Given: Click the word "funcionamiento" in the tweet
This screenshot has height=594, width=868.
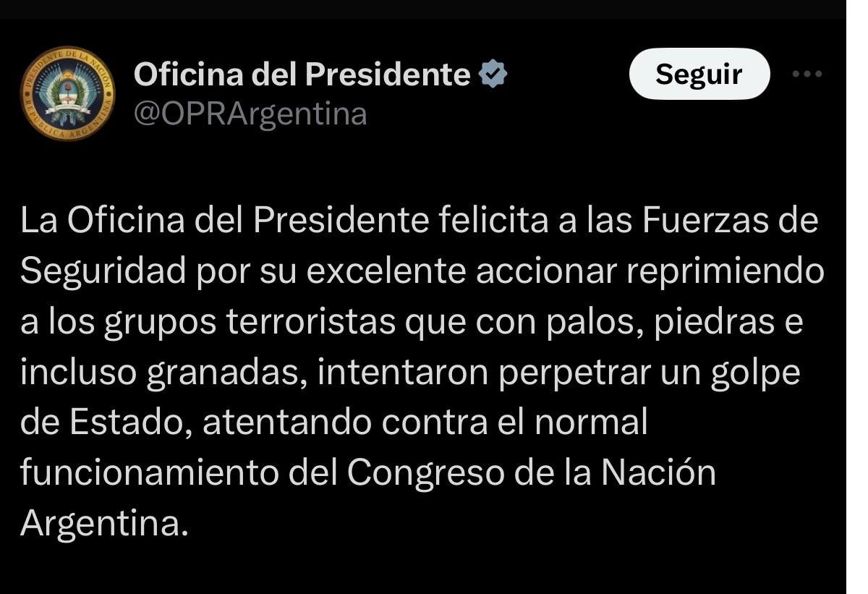Looking at the screenshot, I should coord(150,473).
